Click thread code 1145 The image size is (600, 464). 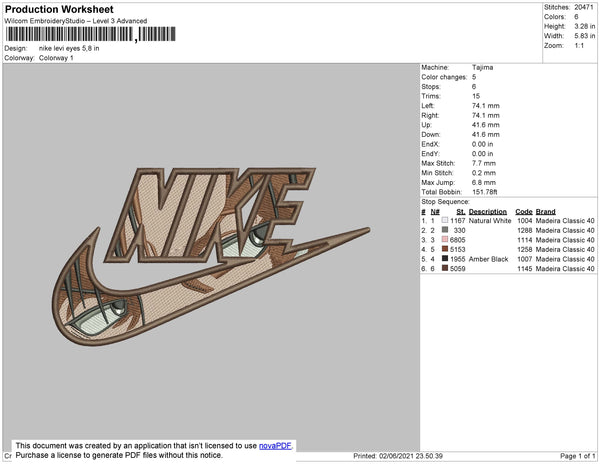pyautogui.click(x=525, y=269)
